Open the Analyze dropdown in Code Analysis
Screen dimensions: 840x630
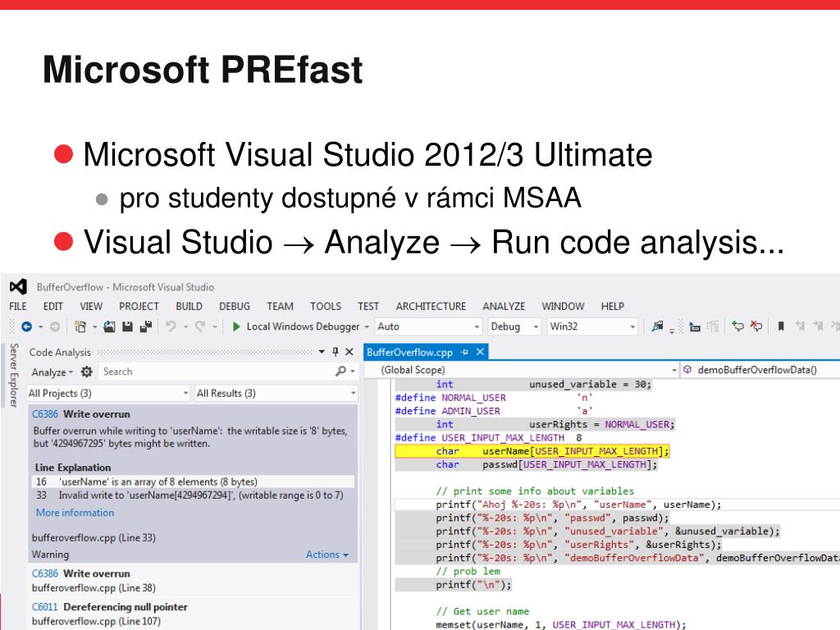52,372
